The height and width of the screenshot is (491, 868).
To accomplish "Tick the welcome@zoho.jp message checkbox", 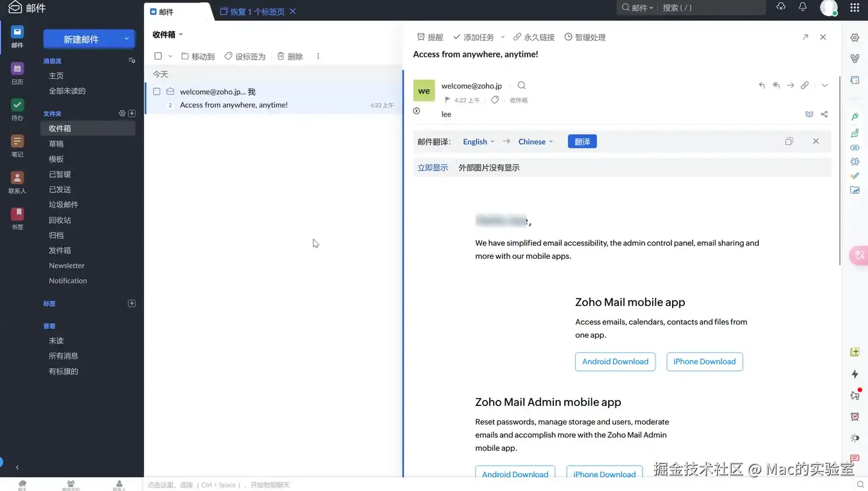I will click(157, 92).
